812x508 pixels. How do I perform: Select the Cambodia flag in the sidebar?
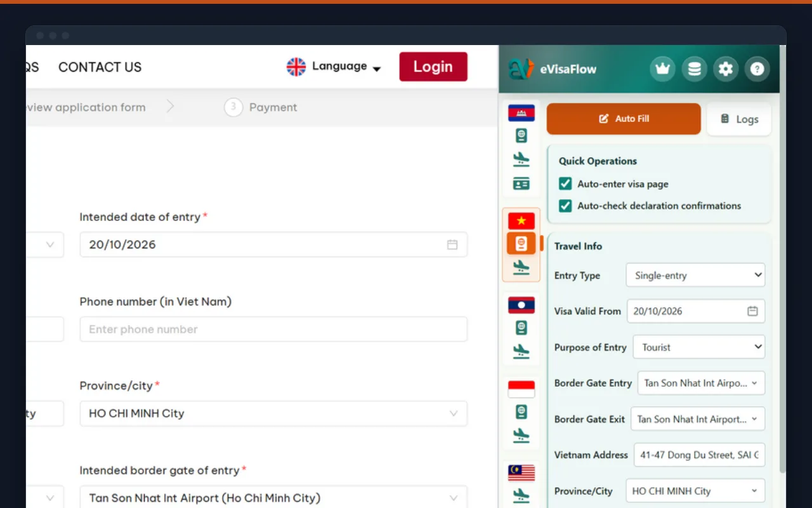(x=521, y=113)
